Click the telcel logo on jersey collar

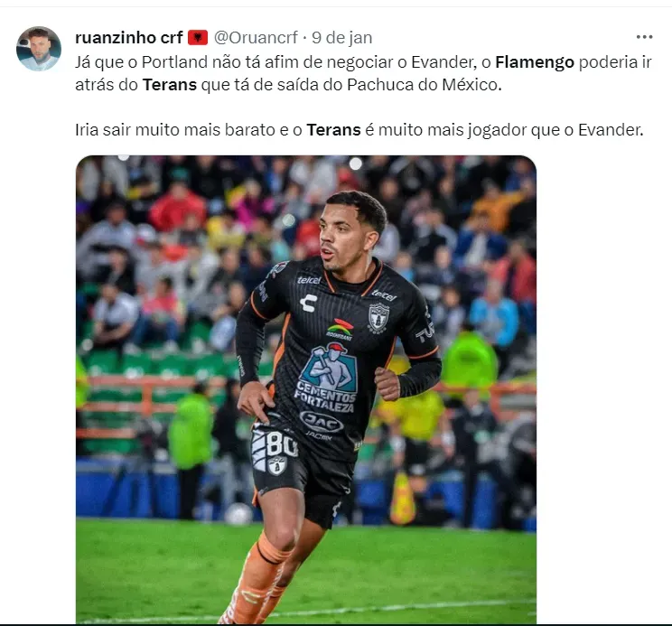coord(309,280)
